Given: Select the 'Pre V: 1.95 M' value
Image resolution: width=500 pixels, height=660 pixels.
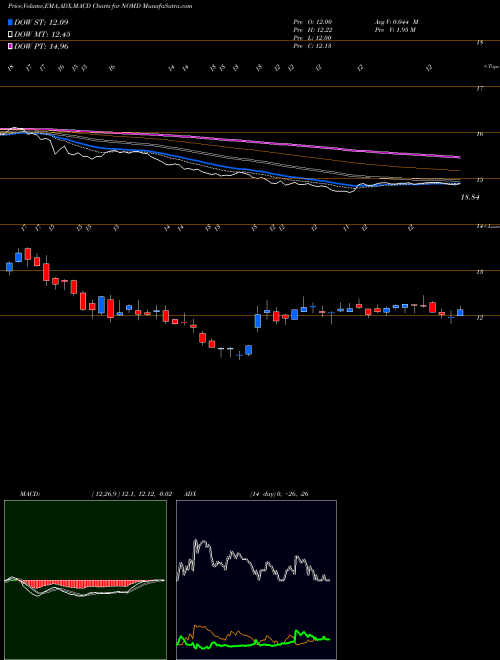Looking at the screenshot, I should (x=395, y=29).
